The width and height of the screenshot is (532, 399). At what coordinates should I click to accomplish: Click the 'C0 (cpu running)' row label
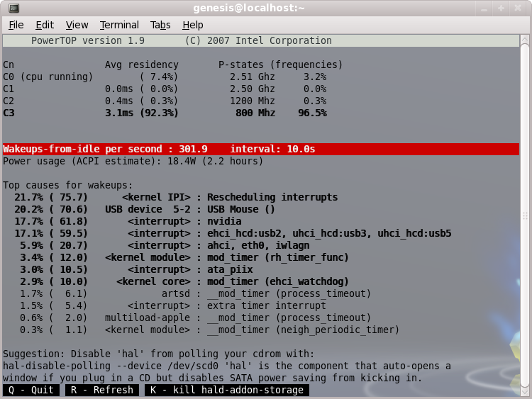(48, 77)
